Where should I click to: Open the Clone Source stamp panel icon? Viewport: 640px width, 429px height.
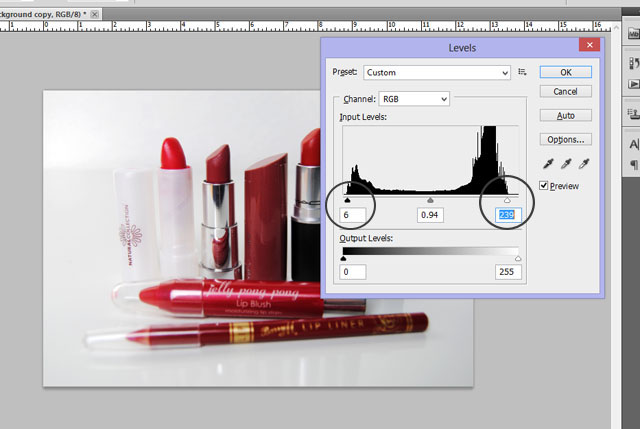(x=633, y=114)
